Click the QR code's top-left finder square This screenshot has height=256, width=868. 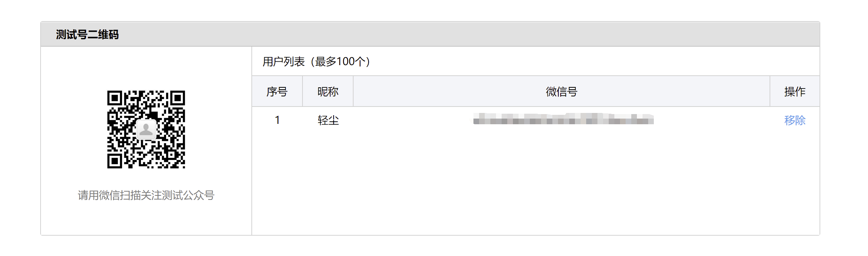tap(115, 98)
